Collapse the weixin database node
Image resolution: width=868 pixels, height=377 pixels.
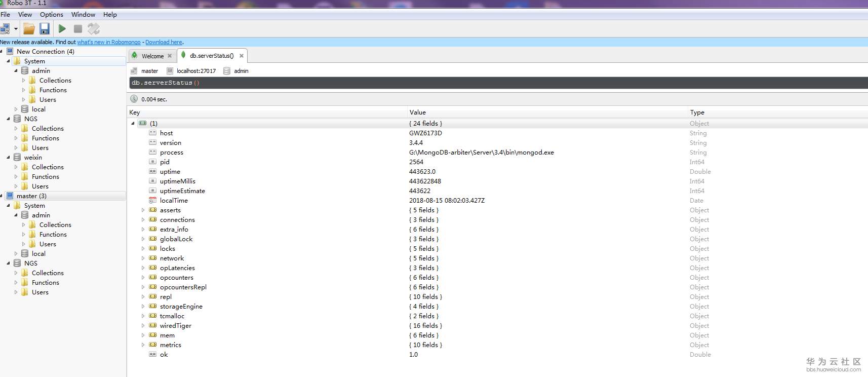(x=8, y=157)
